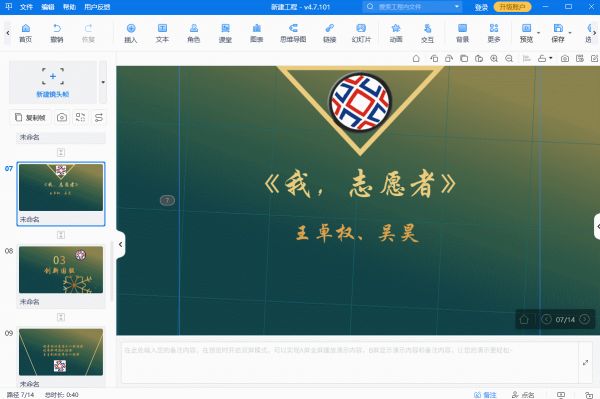This screenshot has width=600, height=399.
Task: Select the subtitle text 王卓权、吴昊
Action: point(357,233)
